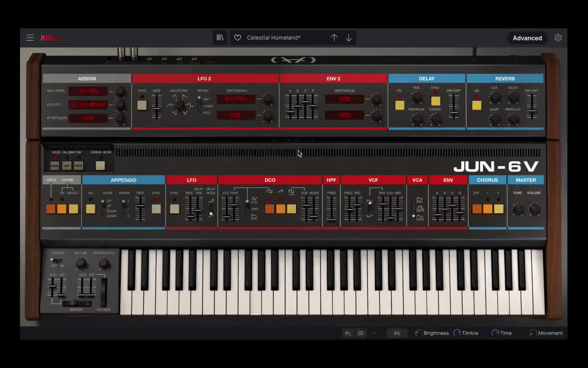Open the Velocity destination display

tap(88, 105)
